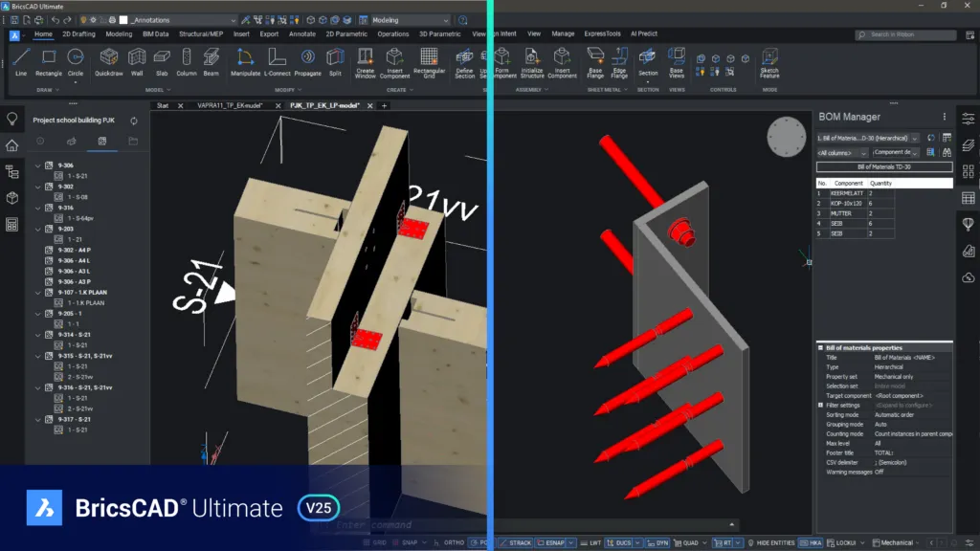
Task: Open the Annotate ribbon tab
Action: (301, 33)
